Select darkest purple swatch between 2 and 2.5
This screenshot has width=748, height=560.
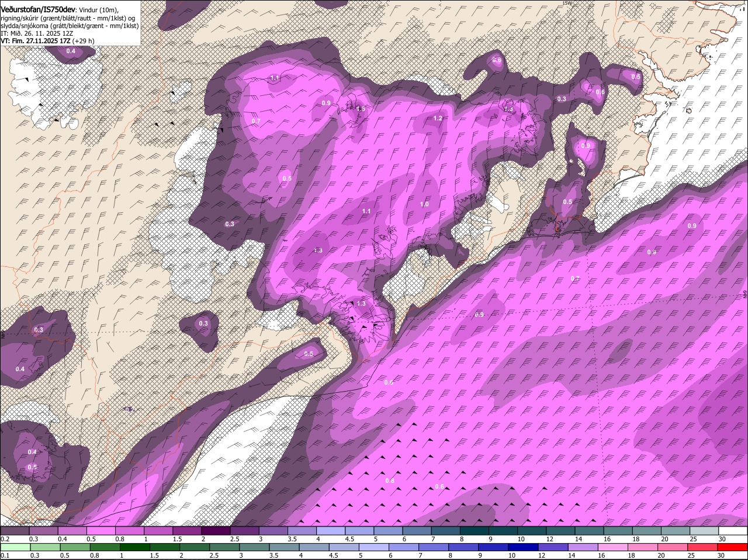coord(215,531)
